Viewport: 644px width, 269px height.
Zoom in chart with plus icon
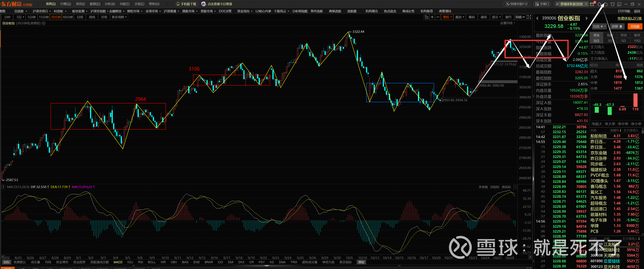[432, 17]
